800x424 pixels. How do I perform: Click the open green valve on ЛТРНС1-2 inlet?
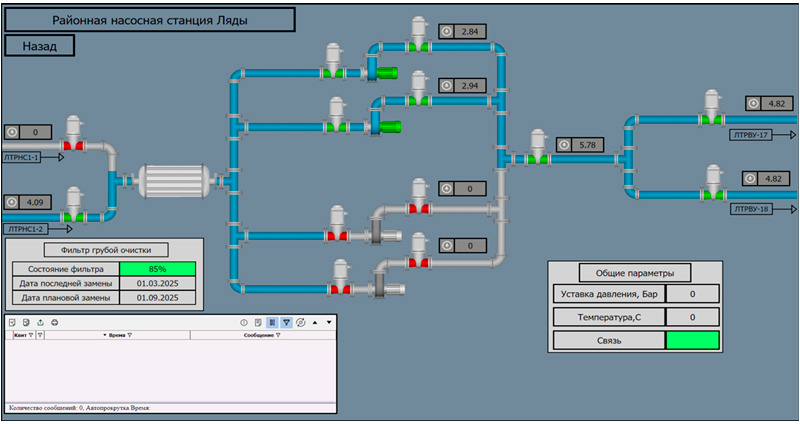pos(74,216)
